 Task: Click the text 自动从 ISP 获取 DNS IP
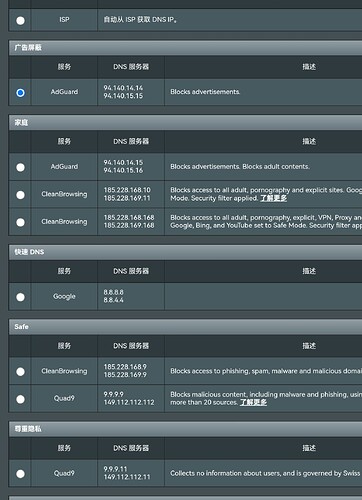[140, 20]
